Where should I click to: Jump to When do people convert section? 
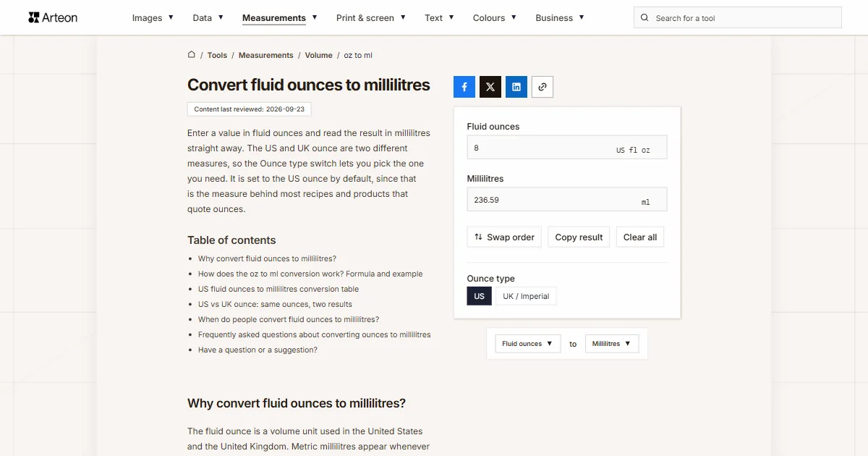(x=289, y=319)
